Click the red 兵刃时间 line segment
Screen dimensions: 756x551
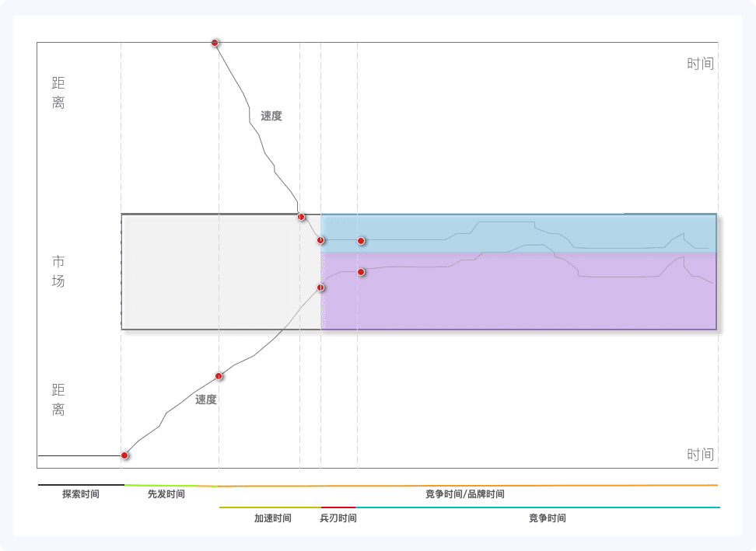pyautogui.click(x=338, y=507)
